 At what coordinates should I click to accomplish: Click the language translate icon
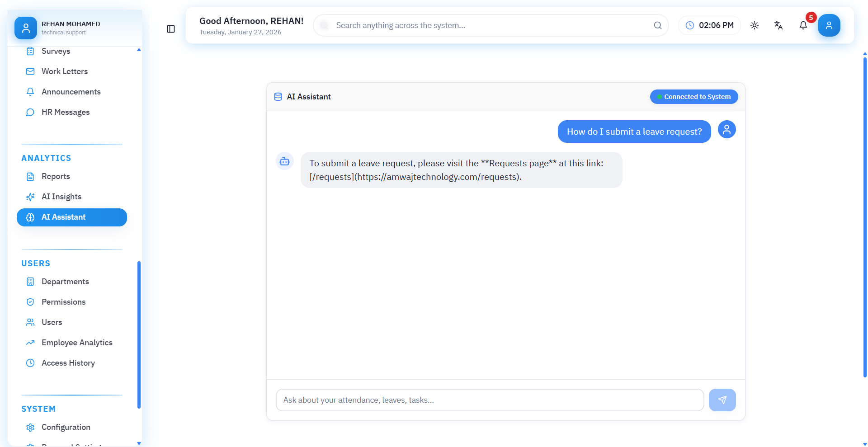pyautogui.click(x=778, y=26)
